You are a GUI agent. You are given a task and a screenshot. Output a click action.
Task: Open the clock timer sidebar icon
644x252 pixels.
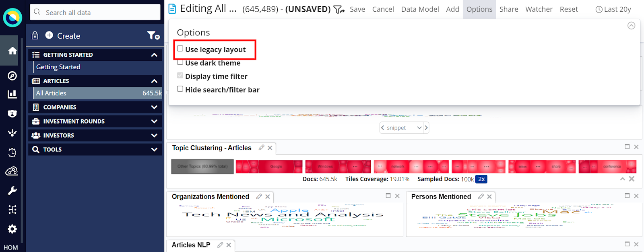click(x=12, y=152)
